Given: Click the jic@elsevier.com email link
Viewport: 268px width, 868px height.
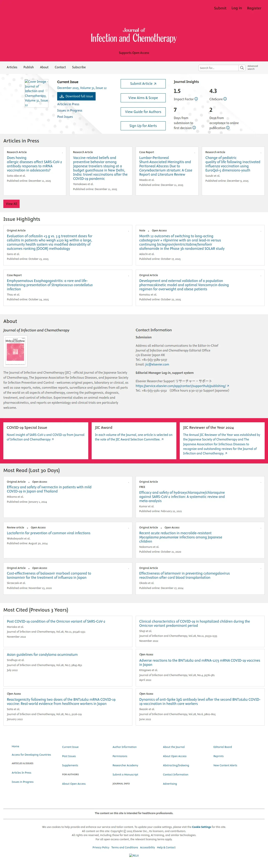Looking at the screenshot, I should 157,364.
